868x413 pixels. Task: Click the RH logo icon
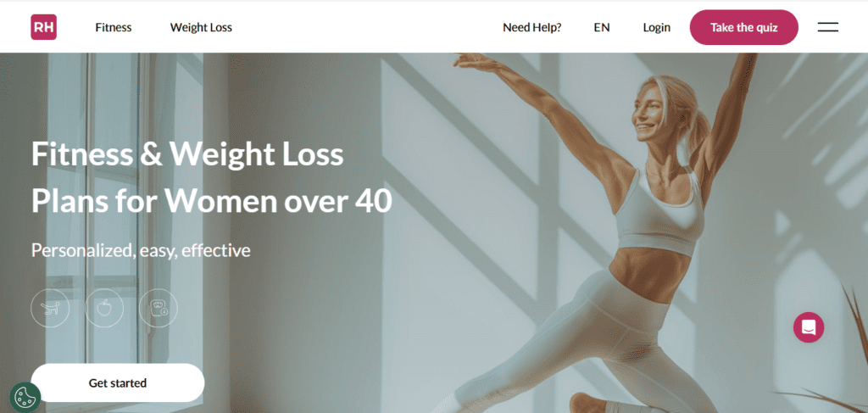tap(44, 27)
